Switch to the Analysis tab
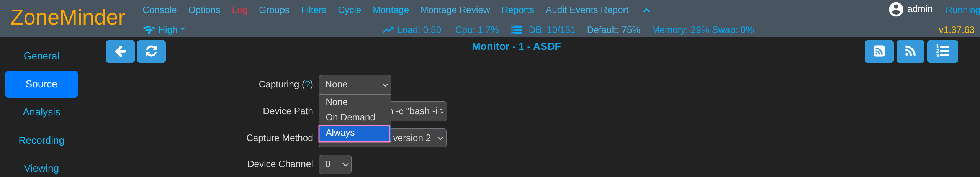This screenshot has width=980, height=177. pyautogui.click(x=41, y=112)
